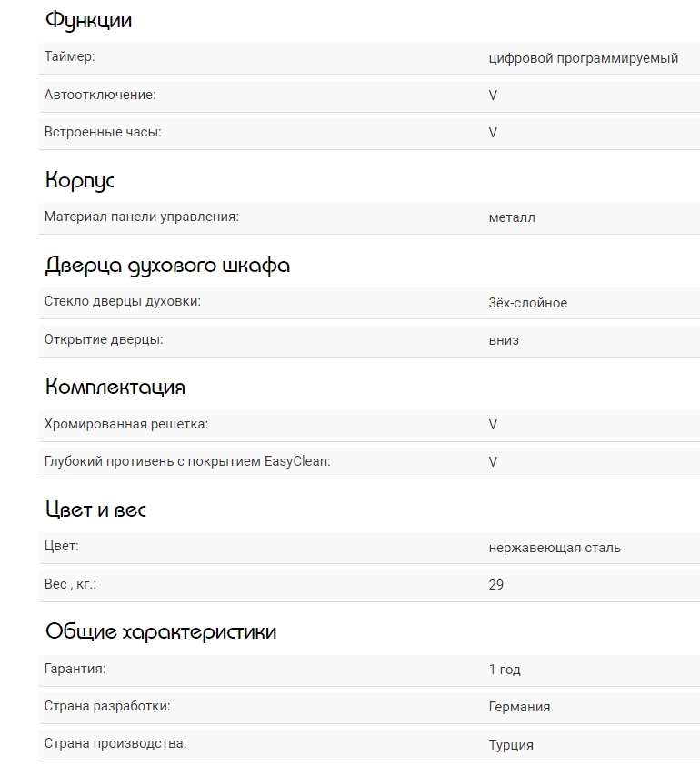Click the "Стекло дверцы духовки:" label

click(122, 301)
